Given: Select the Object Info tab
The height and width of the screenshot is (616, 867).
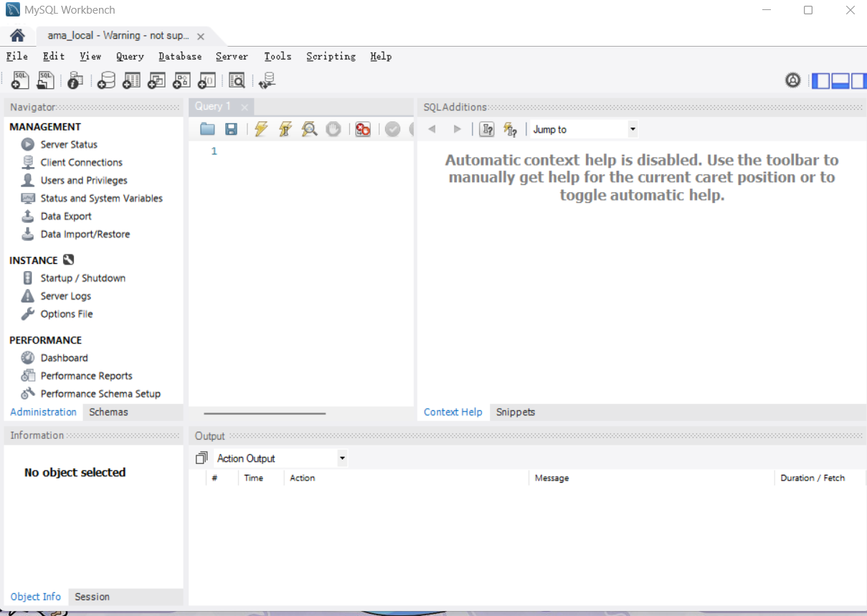Looking at the screenshot, I should coord(36,597).
